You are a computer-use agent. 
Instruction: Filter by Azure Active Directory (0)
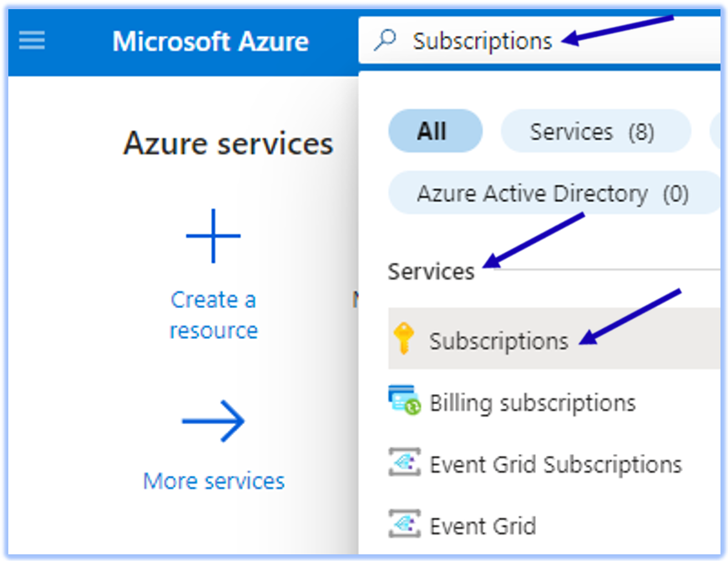553,195
